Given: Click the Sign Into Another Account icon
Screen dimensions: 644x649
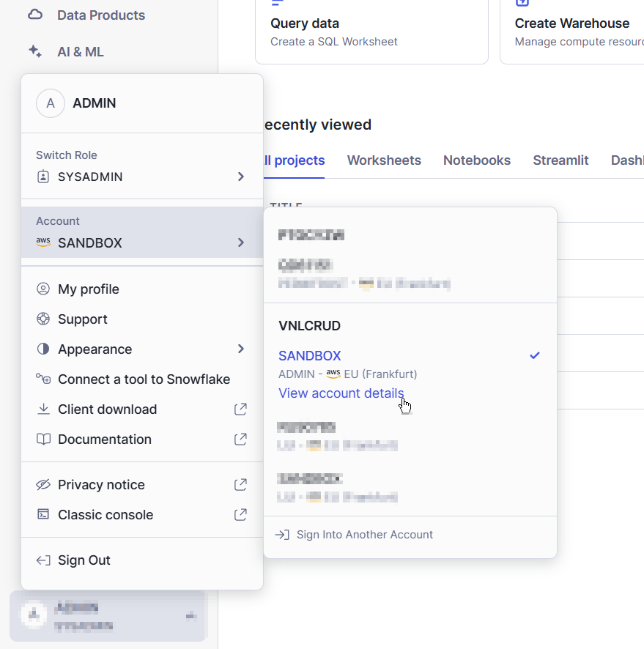Looking at the screenshot, I should 282,535.
